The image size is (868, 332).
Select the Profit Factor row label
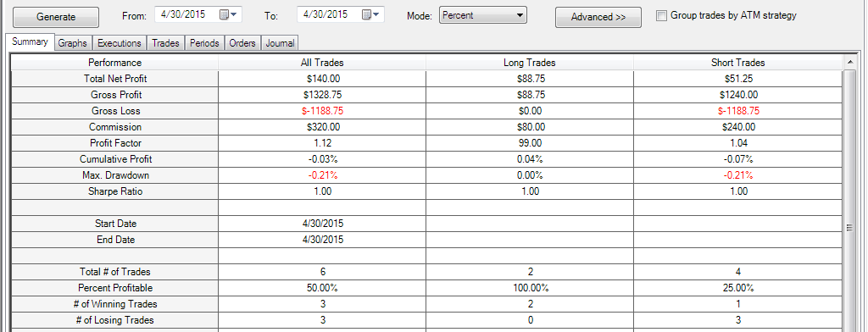[114, 143]
